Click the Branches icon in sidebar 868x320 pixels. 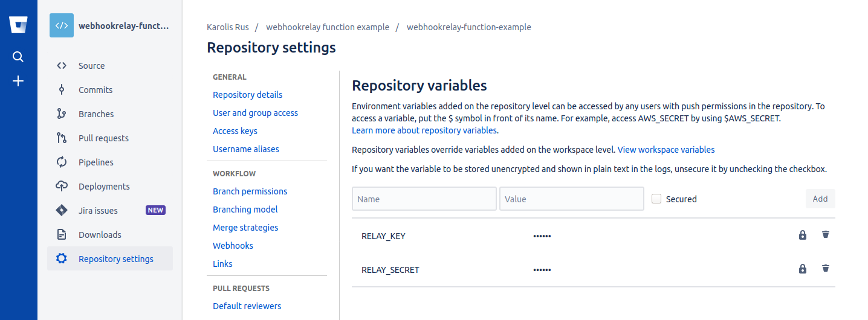tap(62, 114)
